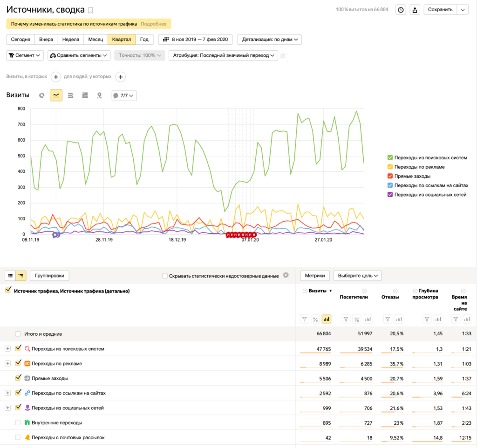This screenshot has width=477, height=448.
Task: Click the Группировки button
Action: [x=49, y=276]
